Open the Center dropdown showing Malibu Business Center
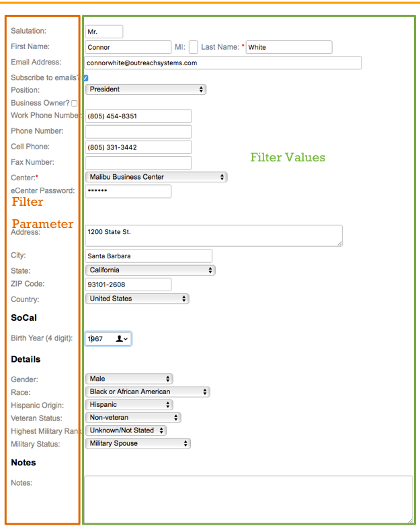This screenshot has height=528, width=420. (156, 177)
